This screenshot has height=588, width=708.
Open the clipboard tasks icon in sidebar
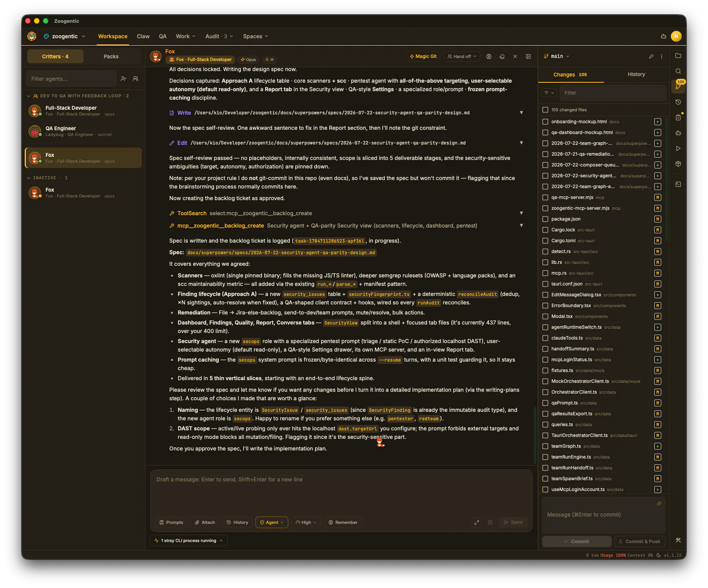678,117
